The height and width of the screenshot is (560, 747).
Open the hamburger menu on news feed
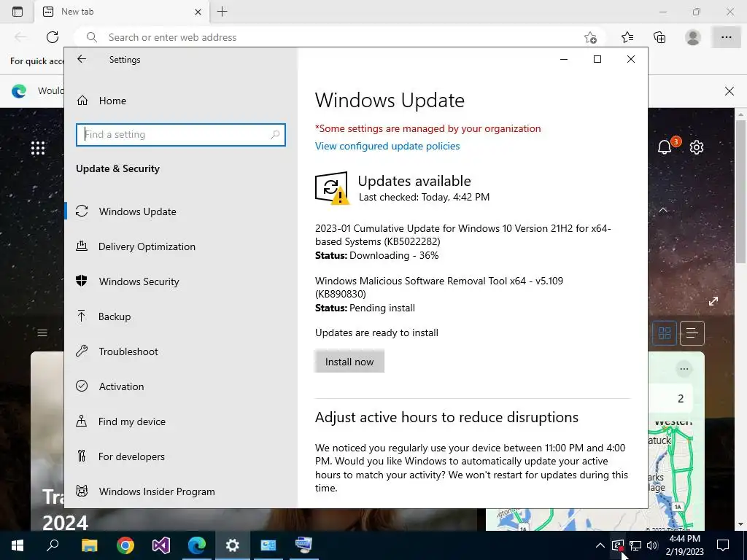42,332
